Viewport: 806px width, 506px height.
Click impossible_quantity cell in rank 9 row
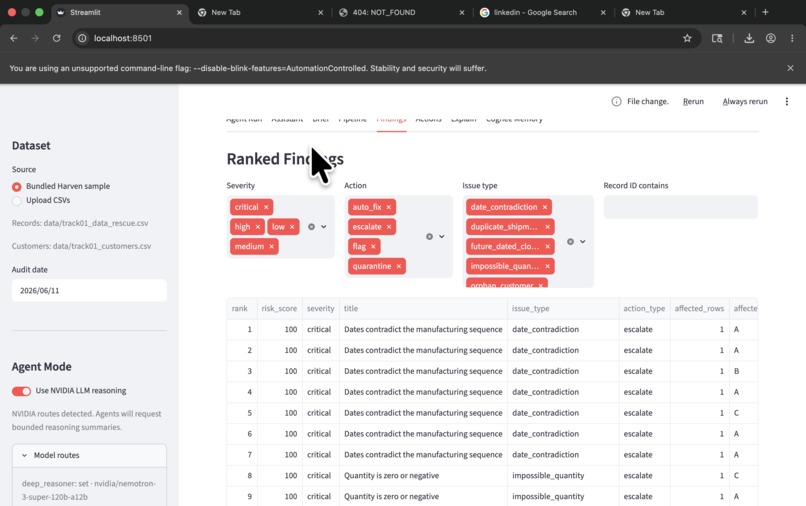click(x=563, y=497)
